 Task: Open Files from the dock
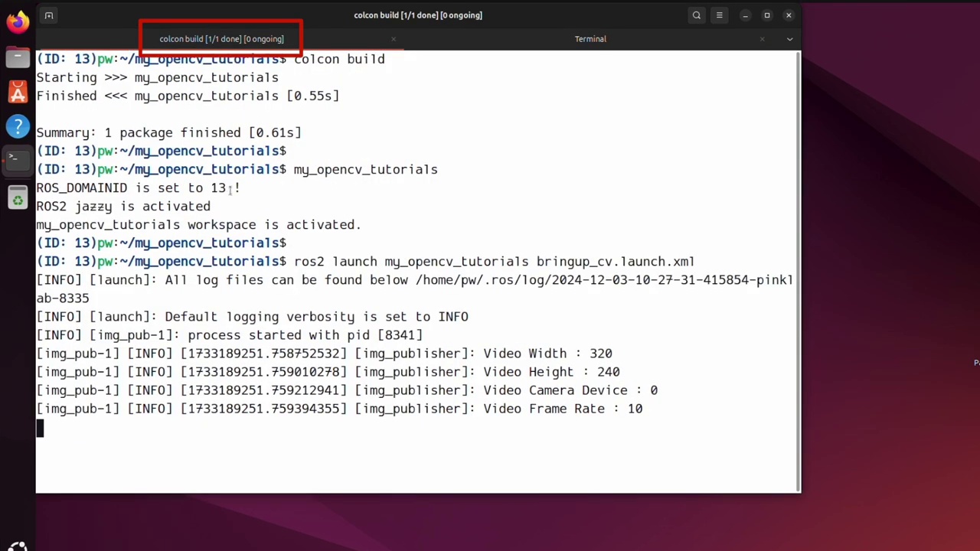18,57
